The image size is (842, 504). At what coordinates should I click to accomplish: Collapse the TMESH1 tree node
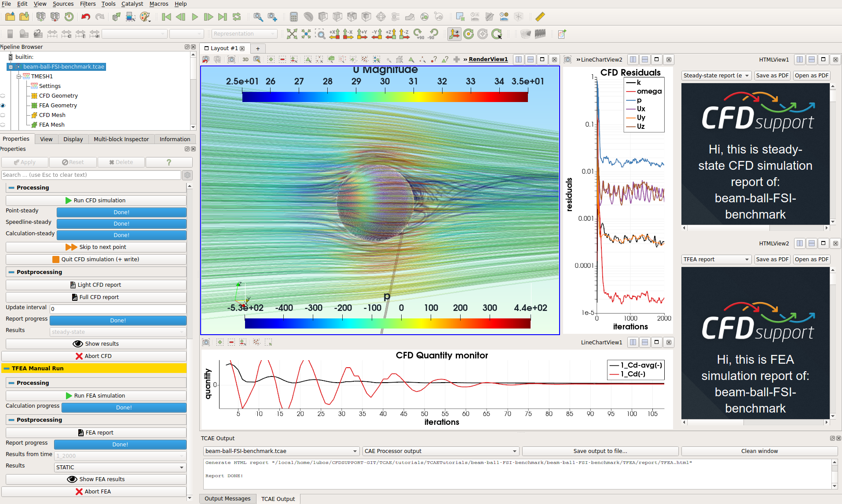click(19, 77)
